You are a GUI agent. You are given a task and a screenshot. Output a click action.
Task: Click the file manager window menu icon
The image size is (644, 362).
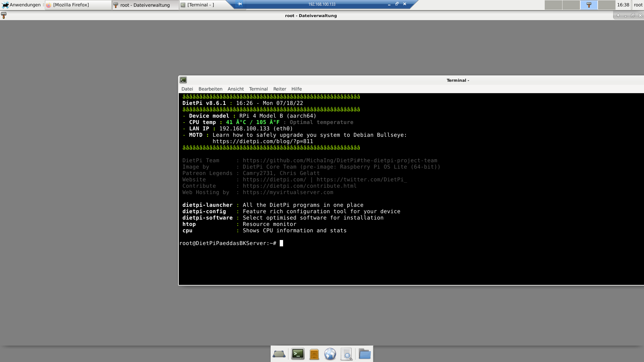click(4, 15)
